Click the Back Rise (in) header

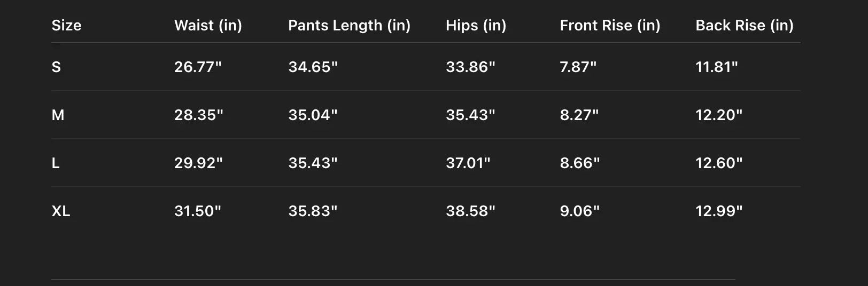744,26
